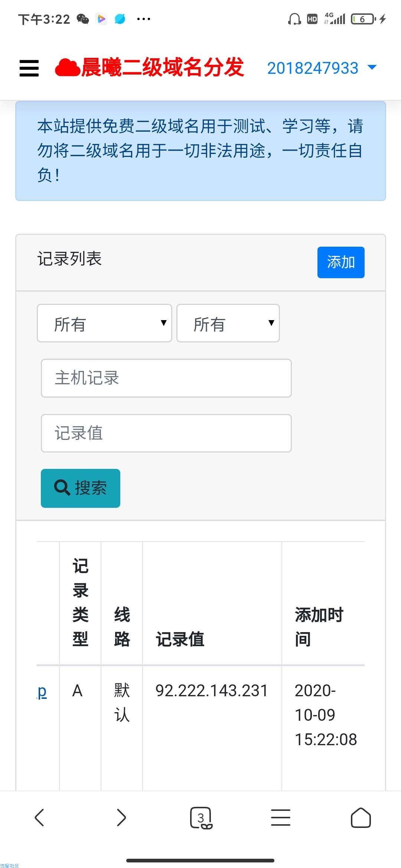
Task: Open the hamburger navigation menu
Action: coord(29,68)
